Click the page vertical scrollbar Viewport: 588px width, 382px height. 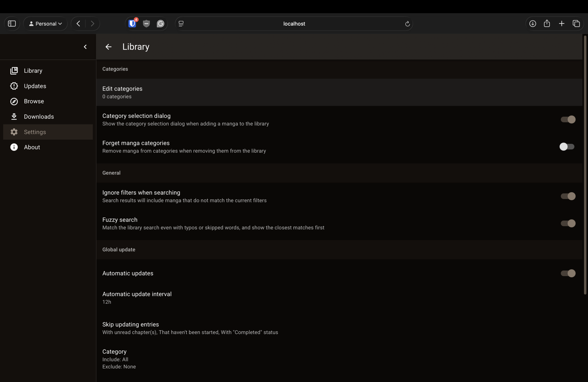tap(585, 165)
